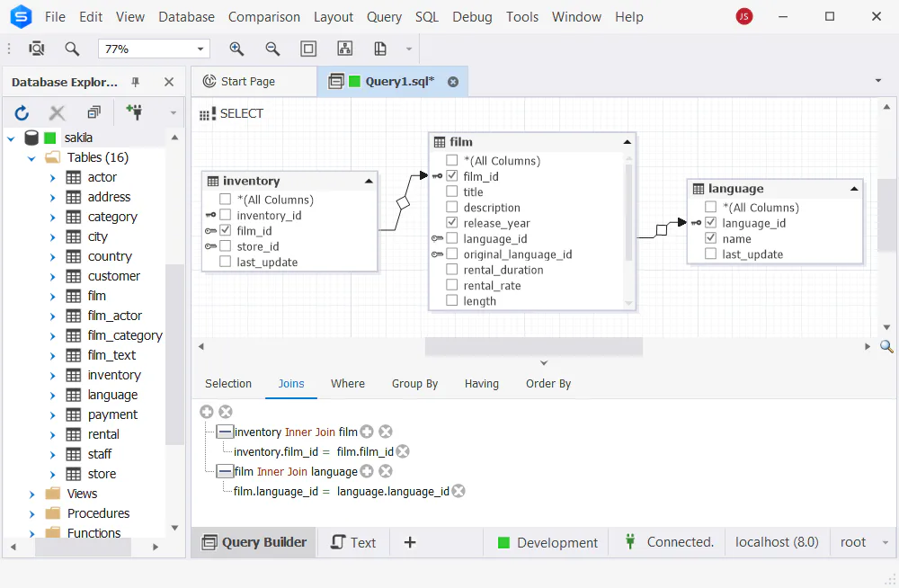Click the dbForge Studio logo icon
Image resolution: width=899 pixels, height=588 pixels.
pyautogui.click(x=21, y=17)
